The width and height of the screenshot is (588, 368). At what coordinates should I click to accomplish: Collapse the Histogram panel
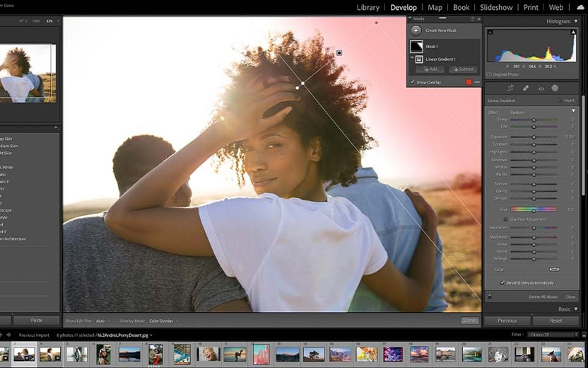[x=575, y=21]
